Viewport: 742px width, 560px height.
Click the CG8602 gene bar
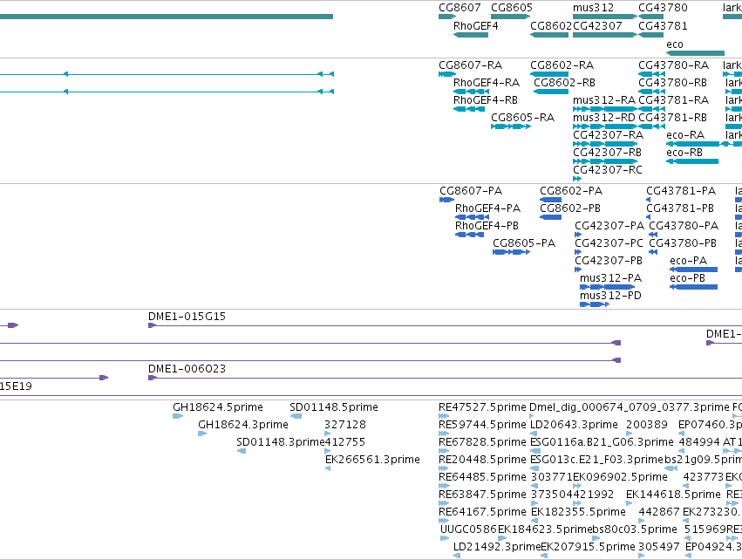pos(549,35)
